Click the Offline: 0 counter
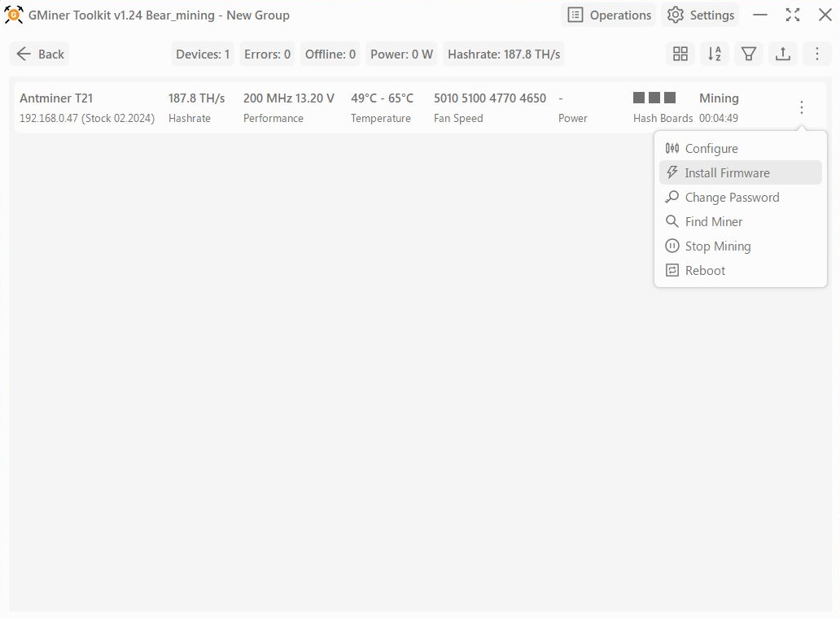Image resolution: width=840 pixels, height=619 pixels. pos(330,54)
